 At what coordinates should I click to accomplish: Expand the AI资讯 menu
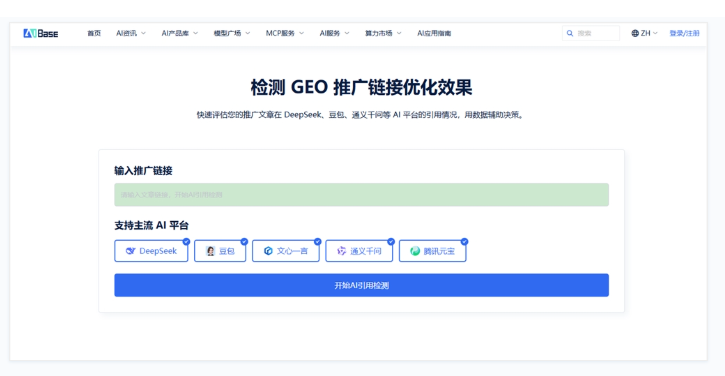[131, 33]
